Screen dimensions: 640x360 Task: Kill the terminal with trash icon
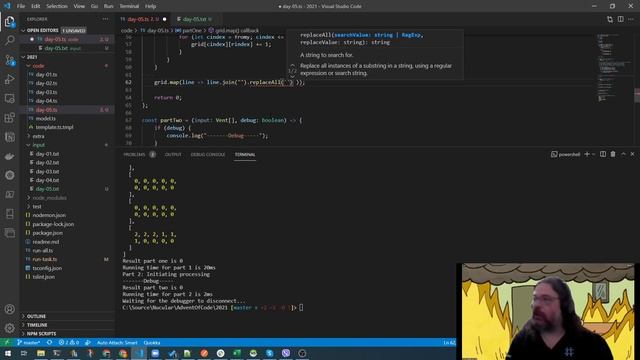click(613, 154)
